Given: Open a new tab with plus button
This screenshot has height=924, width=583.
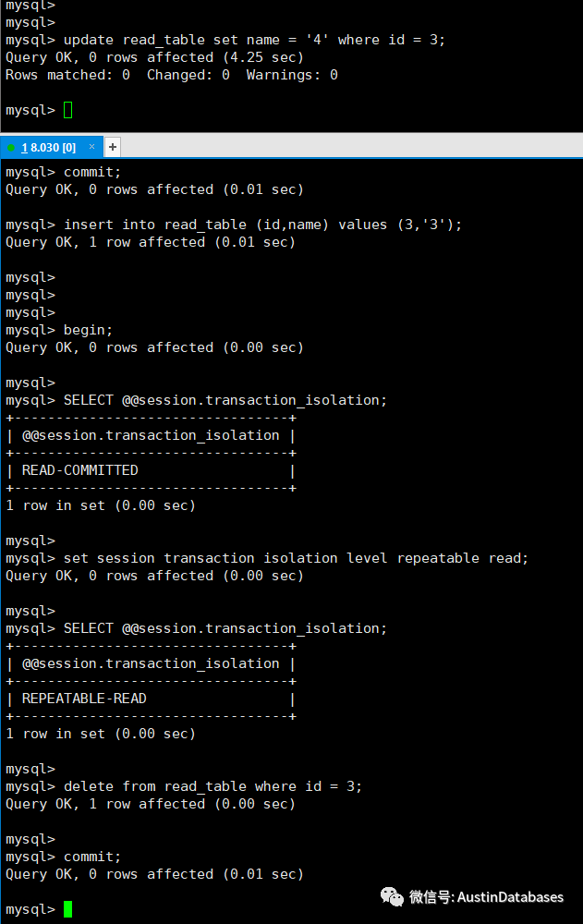Looking at the screenshot, I should click(x=113, y=147).
